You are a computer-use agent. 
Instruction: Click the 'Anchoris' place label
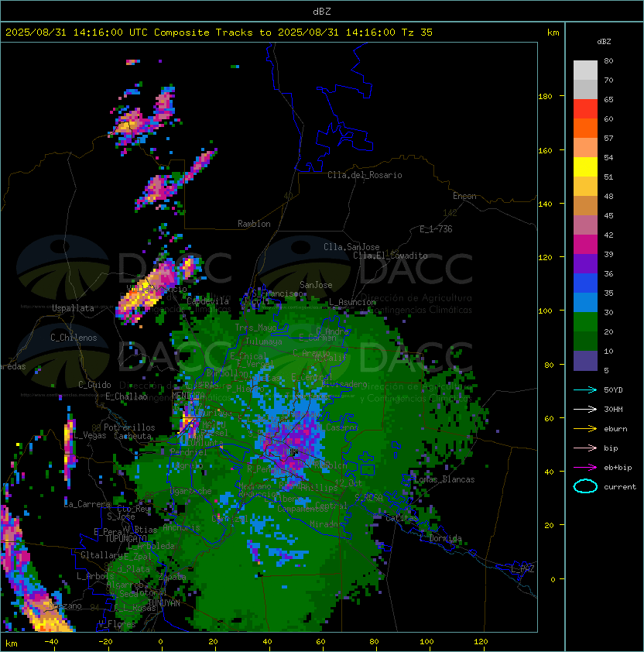[181, 527]
